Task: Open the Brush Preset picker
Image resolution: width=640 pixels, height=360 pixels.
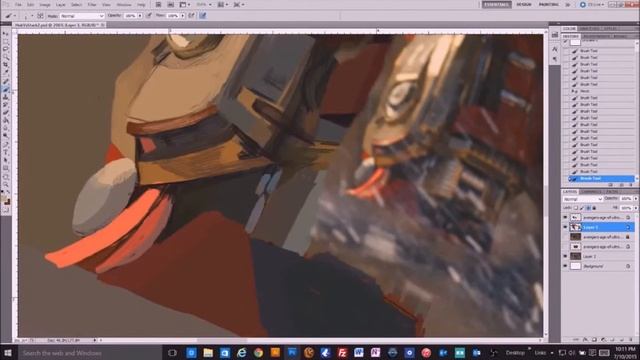Action: click(x=28, y=16)
